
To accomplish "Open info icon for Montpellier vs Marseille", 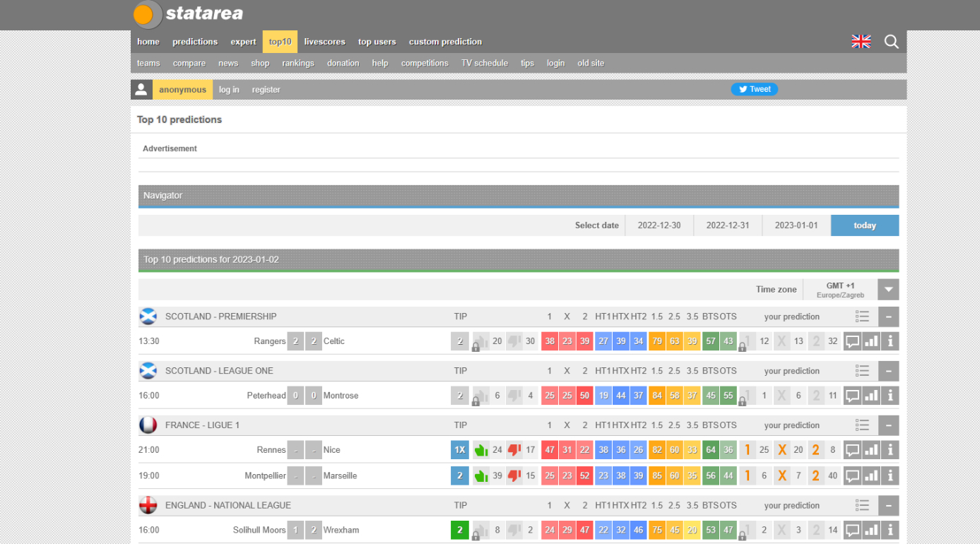I will click(890, 475).
